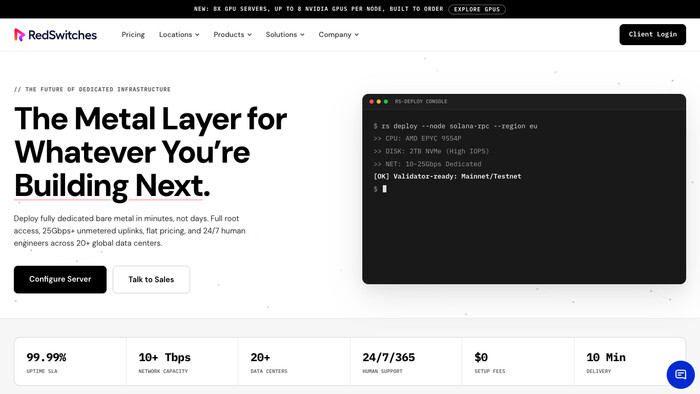Expand the Company dropdown menu

point(338,34)
